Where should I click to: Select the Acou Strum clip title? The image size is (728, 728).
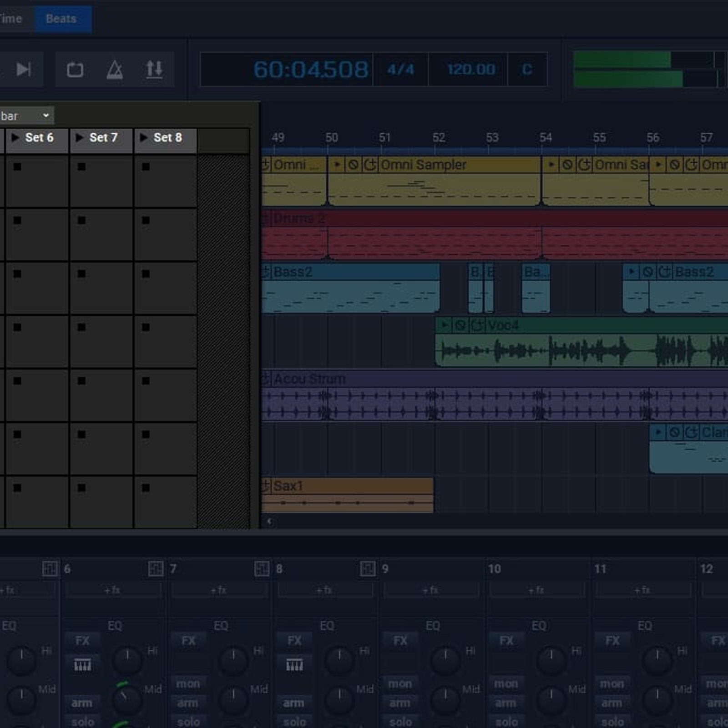click(x=309, y=379)
